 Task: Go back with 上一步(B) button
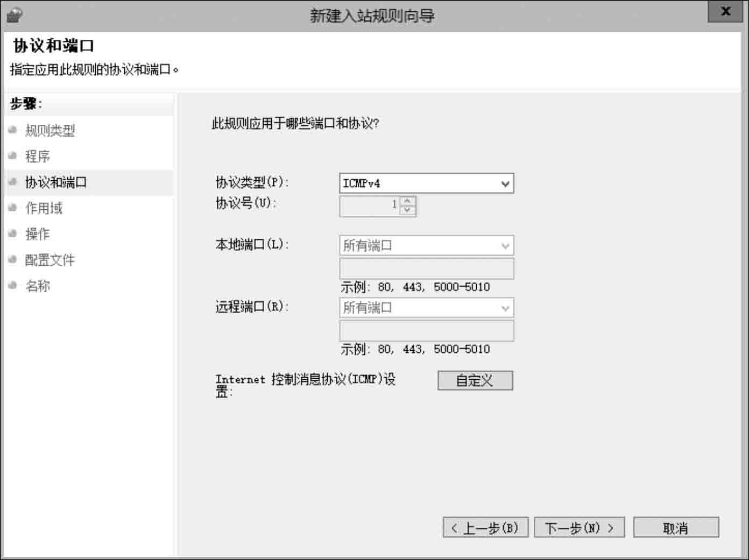[x=485, y=528]
